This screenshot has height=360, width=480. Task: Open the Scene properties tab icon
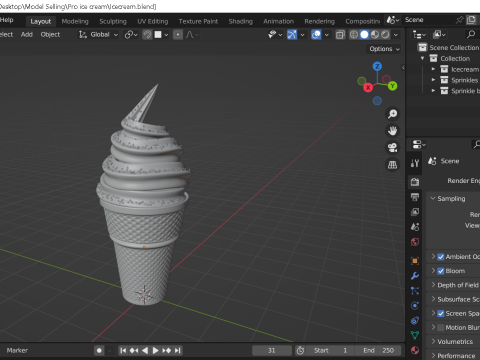coord(415,227)
